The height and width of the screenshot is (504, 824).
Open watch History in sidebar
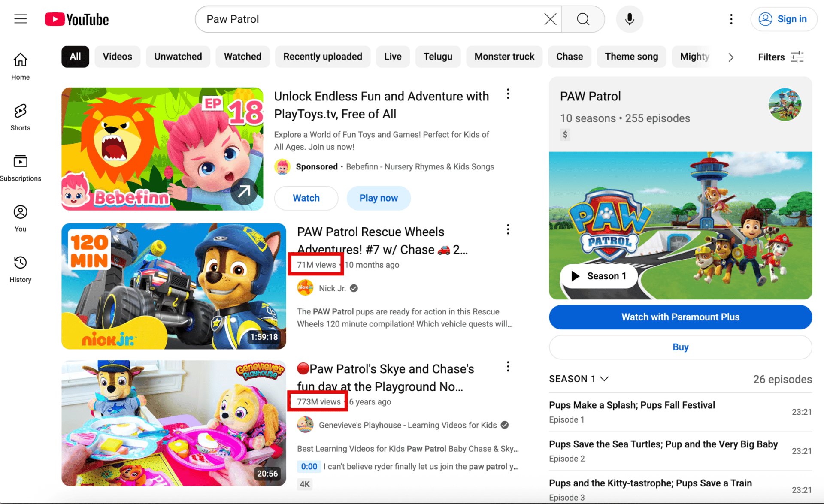click(20, 269)
